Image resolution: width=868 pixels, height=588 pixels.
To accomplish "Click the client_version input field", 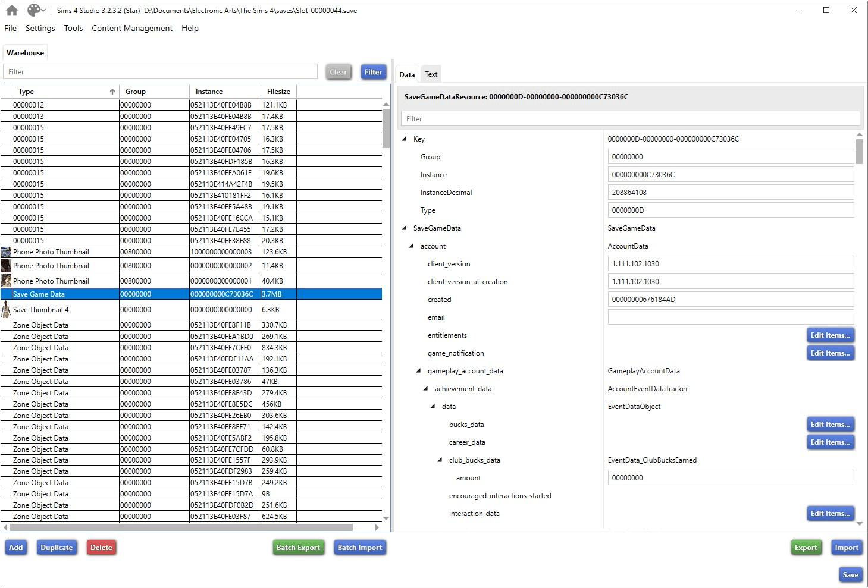I will click(x=731, y=264).
